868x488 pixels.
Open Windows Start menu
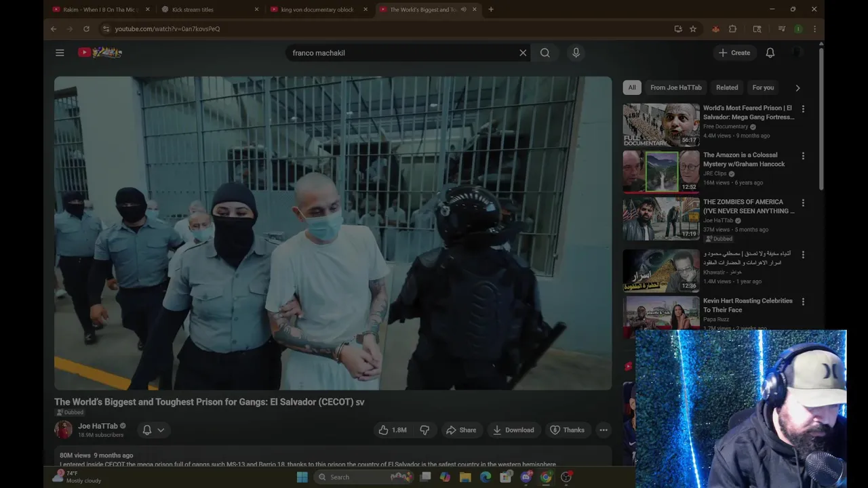[302, 477]
